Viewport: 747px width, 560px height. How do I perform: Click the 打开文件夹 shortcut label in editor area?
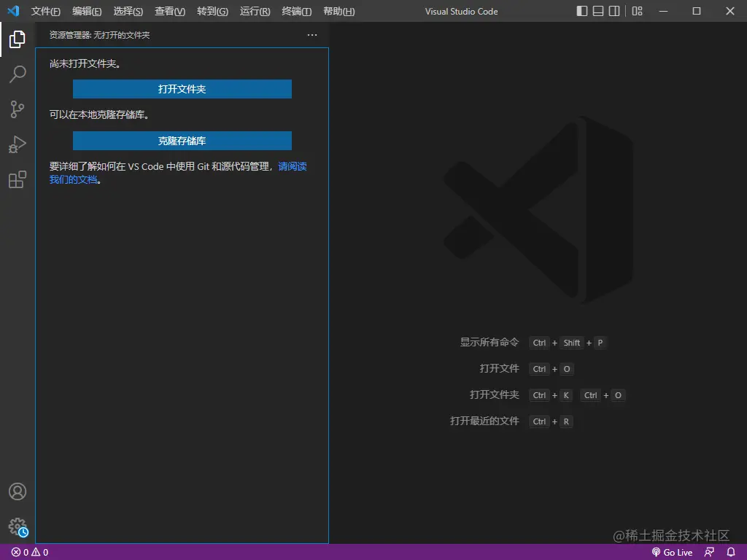(x=495, y=394)
